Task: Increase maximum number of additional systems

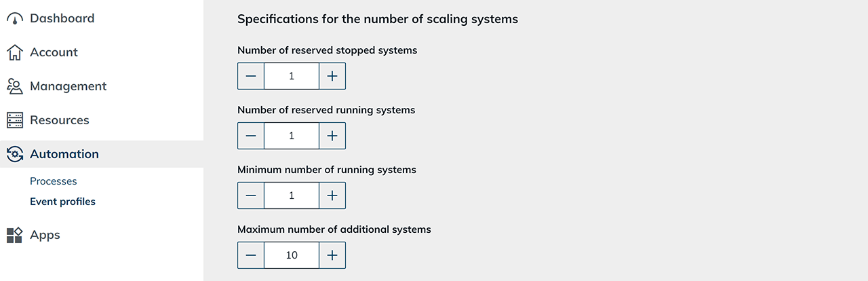Action: click(332, 255)
